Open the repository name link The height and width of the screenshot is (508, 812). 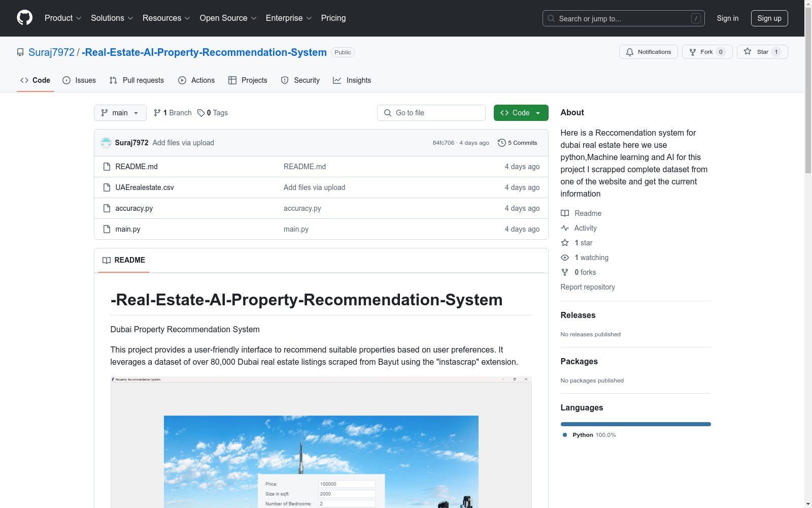(204, 52)
